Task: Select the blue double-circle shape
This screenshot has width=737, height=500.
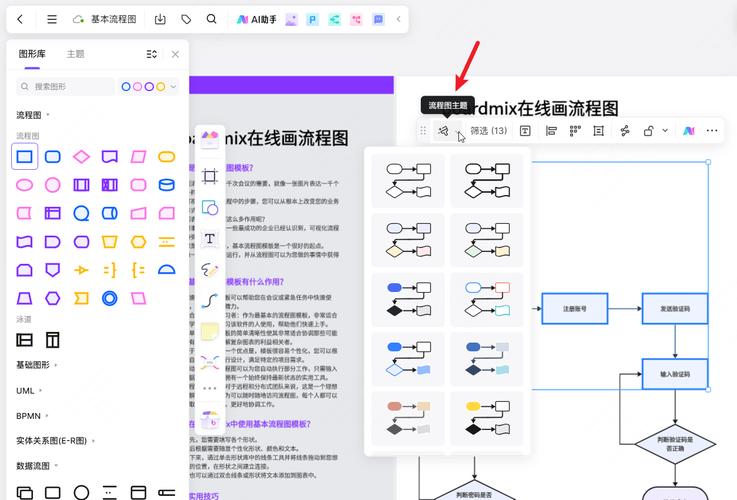Action: [x=110, y=298]
